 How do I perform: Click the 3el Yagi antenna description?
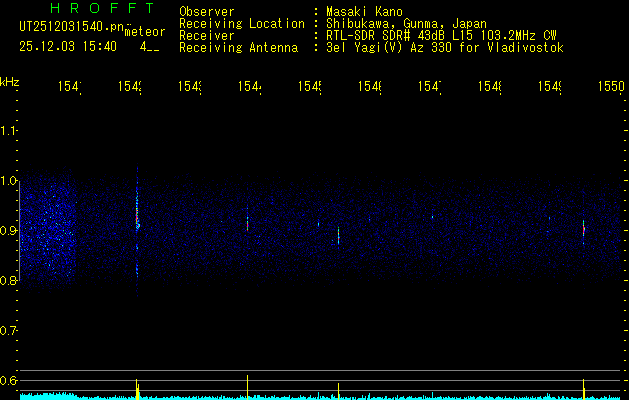(x=444, y=48)
